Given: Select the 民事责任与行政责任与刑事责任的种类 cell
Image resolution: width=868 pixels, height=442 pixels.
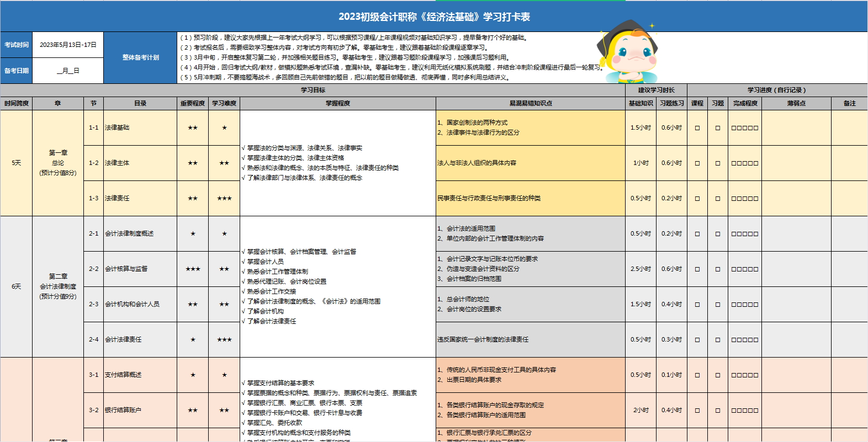Looking at the screenshot, I should click(531, 198).
